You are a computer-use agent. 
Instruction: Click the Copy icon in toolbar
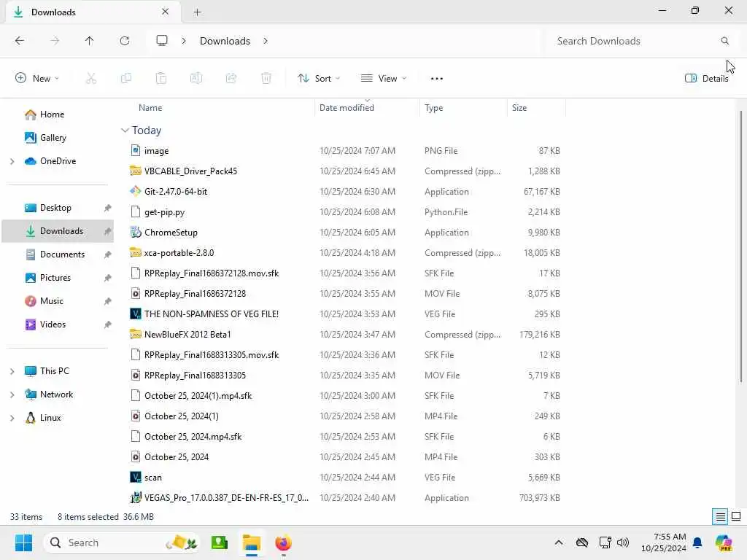[x=126, y=78]
